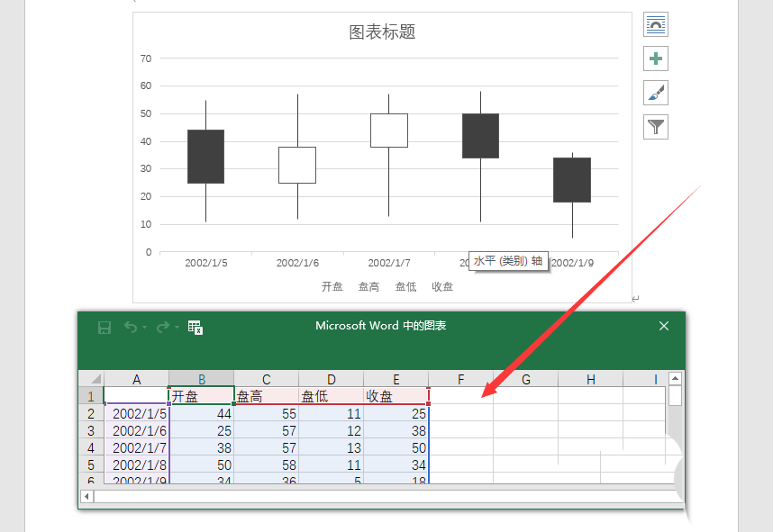Open Chart Styles paintbrush button
Viewport: 773px width, 532px height.
click(x=655, y=93)
